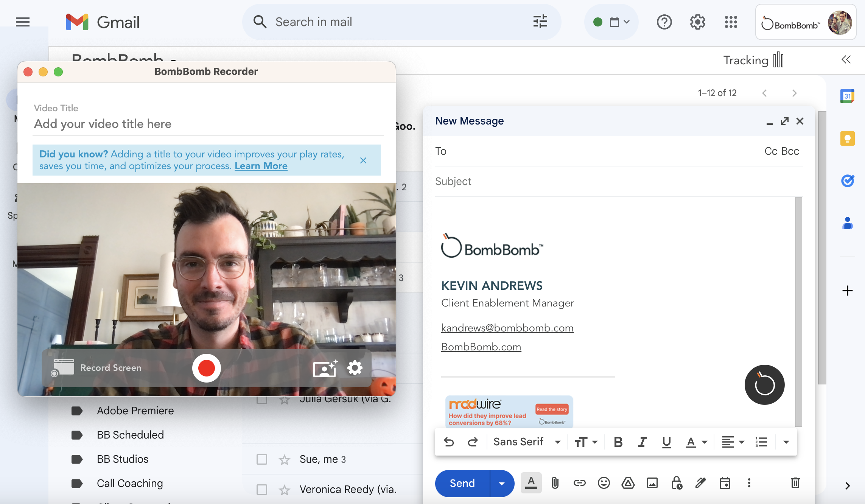Click the BombBomb floating button in compose
Viewport: 865px width, 504px height.
(764, 385)
